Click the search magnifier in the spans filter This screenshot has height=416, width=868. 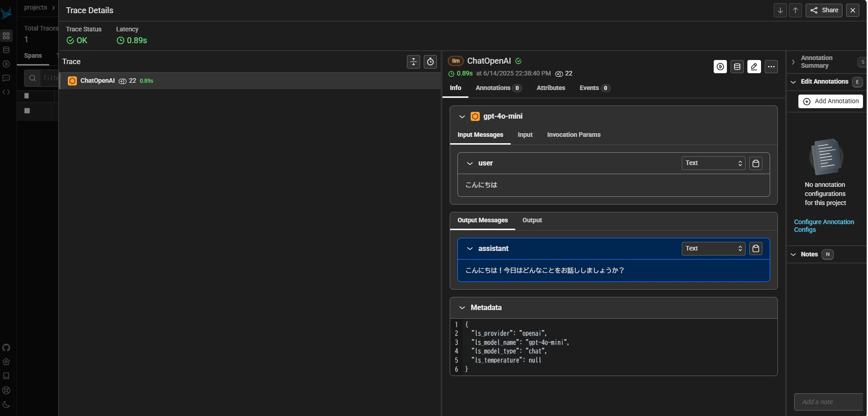pos(32,78)
